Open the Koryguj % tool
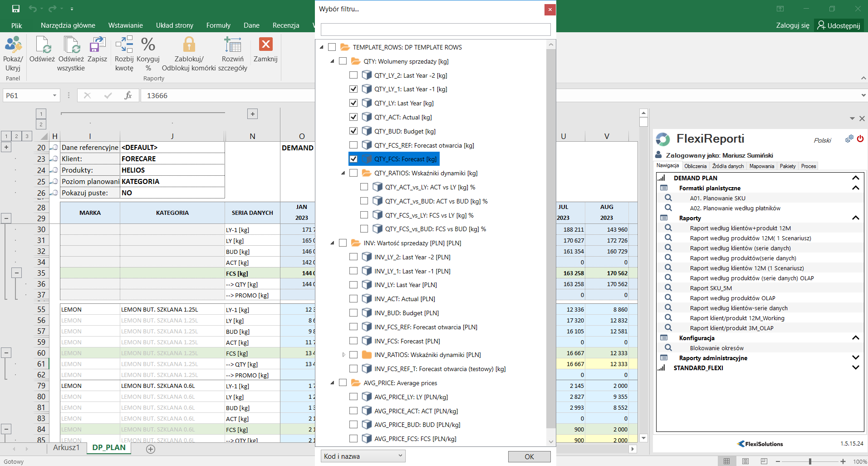The image size is (868, 466). (x=148, y=45)
